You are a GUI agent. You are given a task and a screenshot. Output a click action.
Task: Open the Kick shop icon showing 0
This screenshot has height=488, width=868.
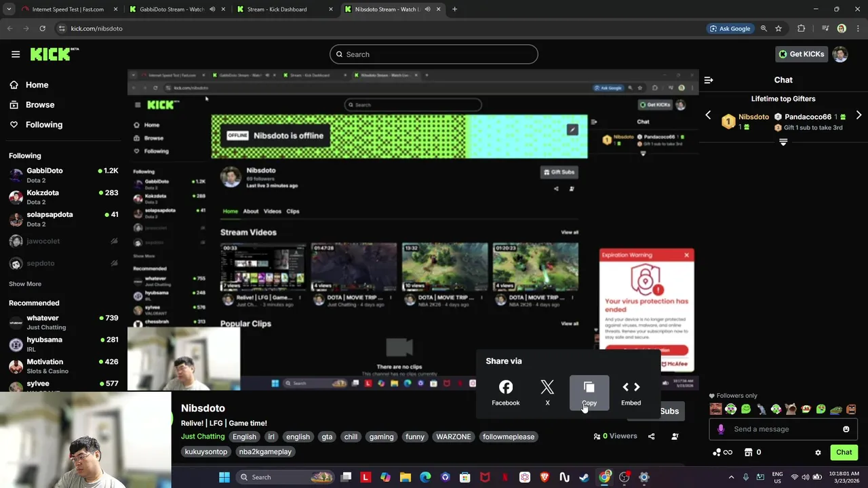coord(753,452)
